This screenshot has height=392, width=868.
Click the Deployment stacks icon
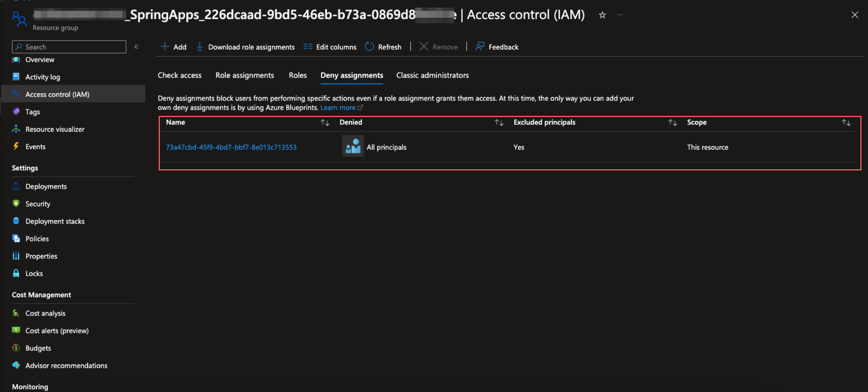point(16,221)
